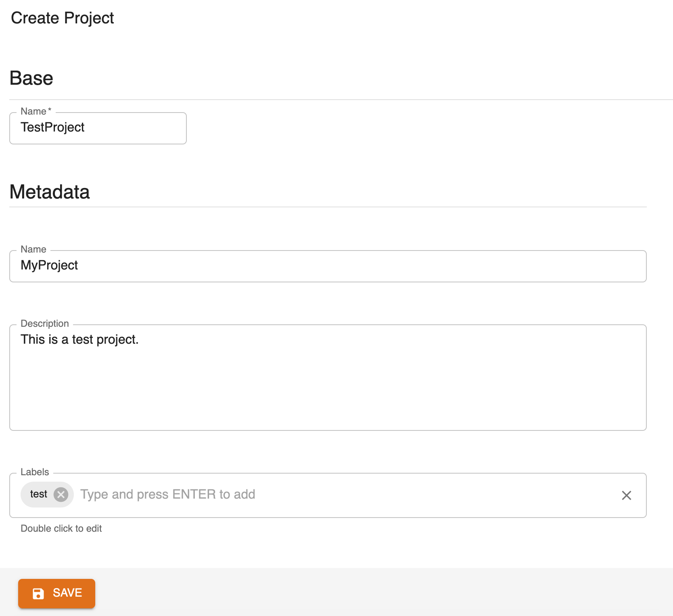
Task: Click the Double click to edit hint
Action: pos(61,528)
